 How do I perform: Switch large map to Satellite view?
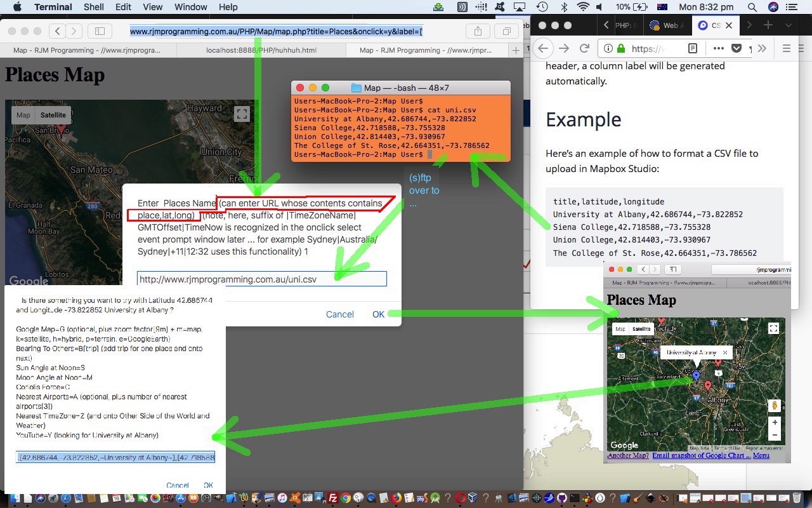coord(53,115)
